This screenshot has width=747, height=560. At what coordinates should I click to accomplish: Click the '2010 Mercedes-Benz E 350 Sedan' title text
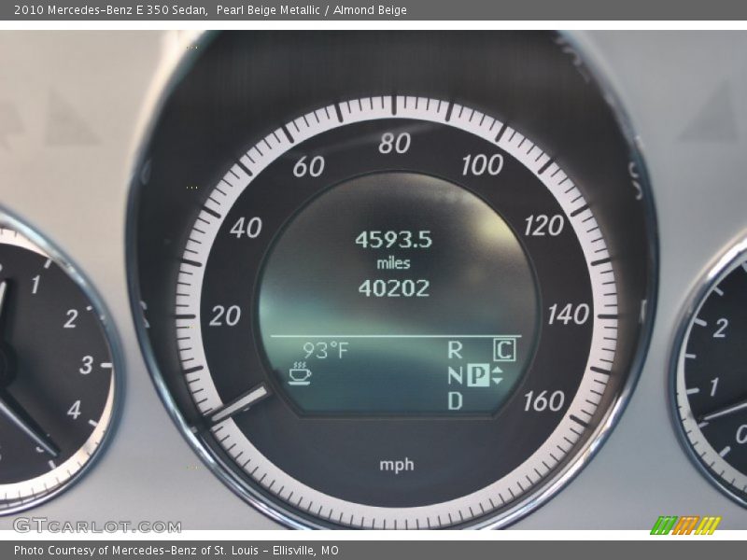(x=110, y=9)
